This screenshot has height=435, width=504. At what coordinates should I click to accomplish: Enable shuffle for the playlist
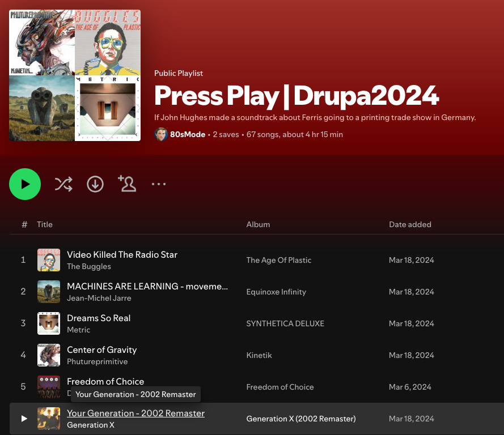63,184
